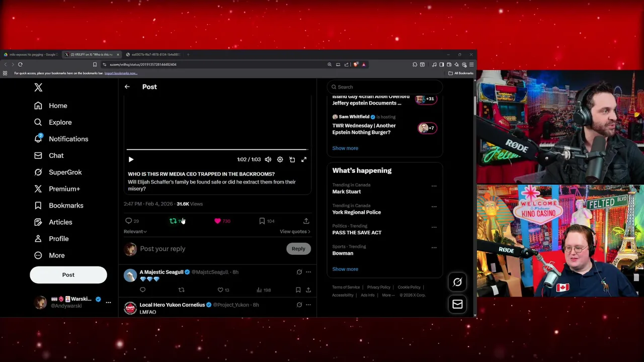Open A Majestic Seagull's profile name

tap(162, 272)
